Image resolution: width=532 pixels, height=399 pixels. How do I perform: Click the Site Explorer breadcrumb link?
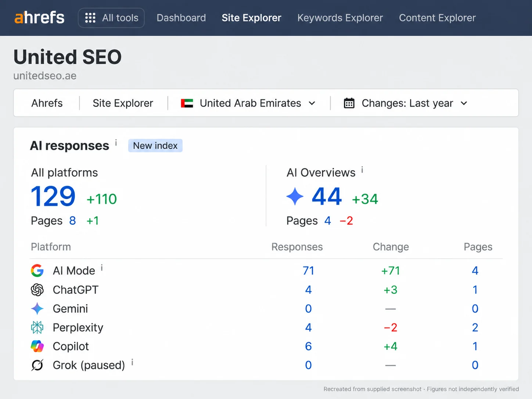coord(123,103)
